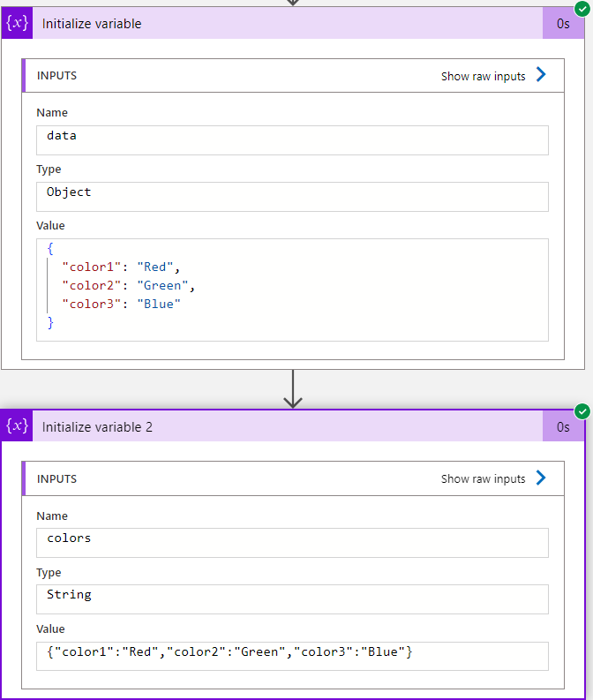The height and width of the screenshot is (700, 593).
Task: Click the 0s duration badge on Initialize variable 2
Action: click(563, 427)
